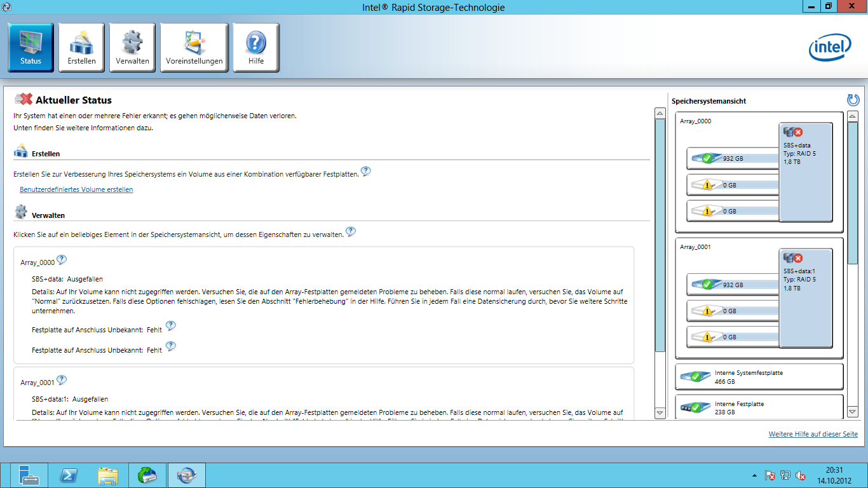
Task: Open the Erstellen tab
Action: coord(81,48)
